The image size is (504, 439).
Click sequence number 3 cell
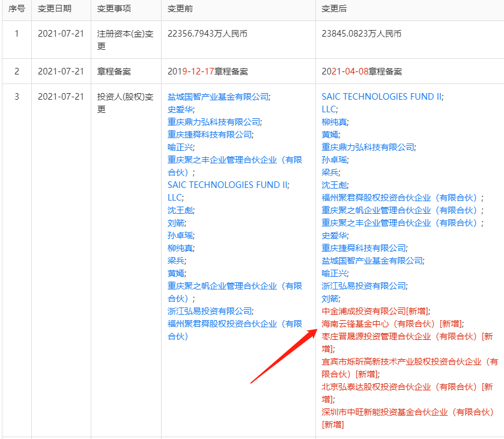pyautogui.click(x=17, y=97)
